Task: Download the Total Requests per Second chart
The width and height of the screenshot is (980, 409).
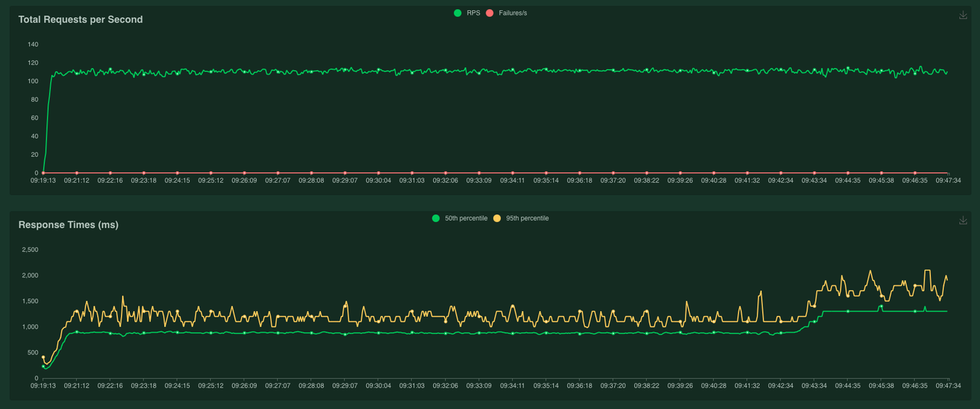Action: (963, 15)
